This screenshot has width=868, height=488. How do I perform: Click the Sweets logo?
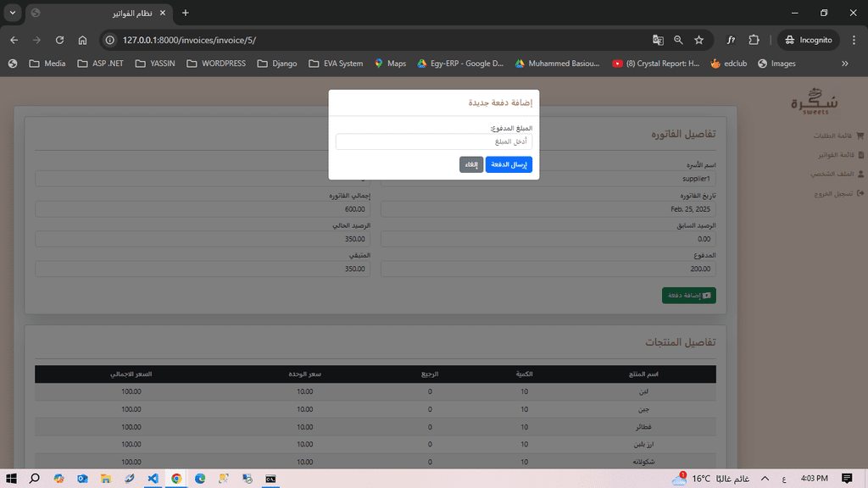[x=815, y=102]
